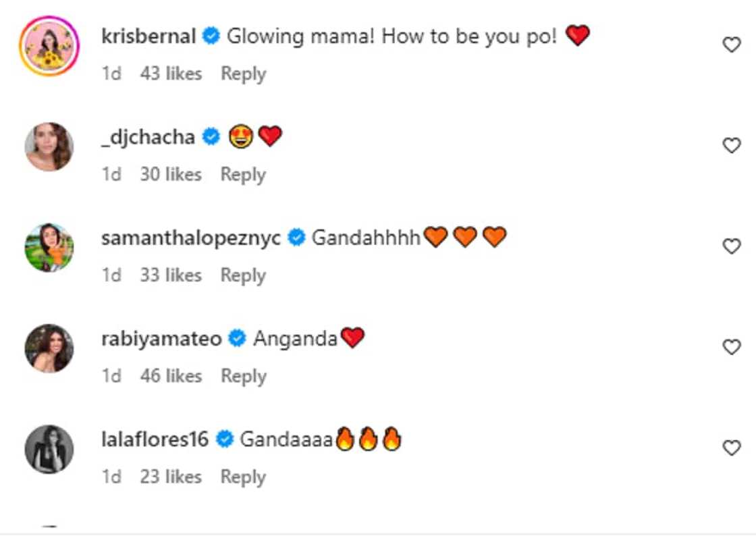Click lalaflores16's profile picture
Viewport: 756px width, 536px height.
(x=49, y=448)
